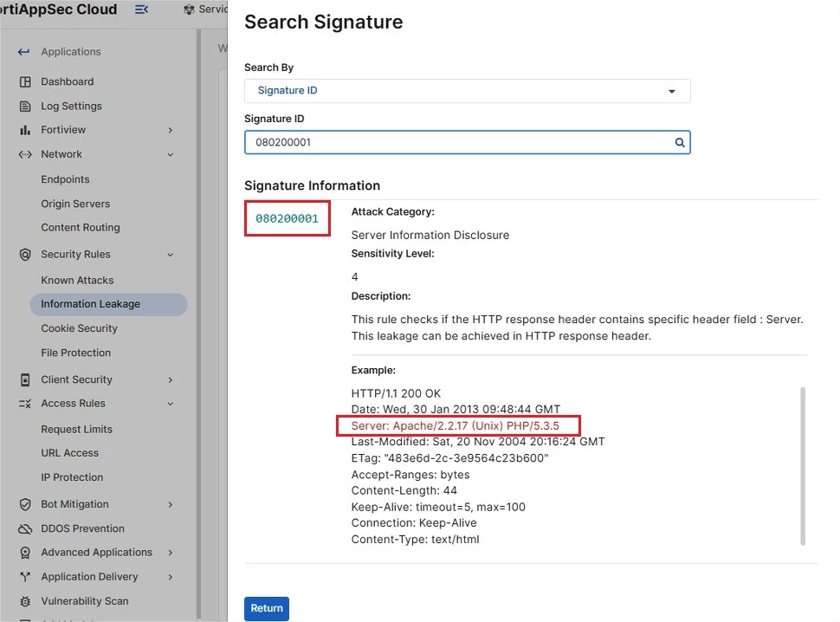The image size is (840, 622).
Task: Click the Search Signature heading
Action: point(324,22)
